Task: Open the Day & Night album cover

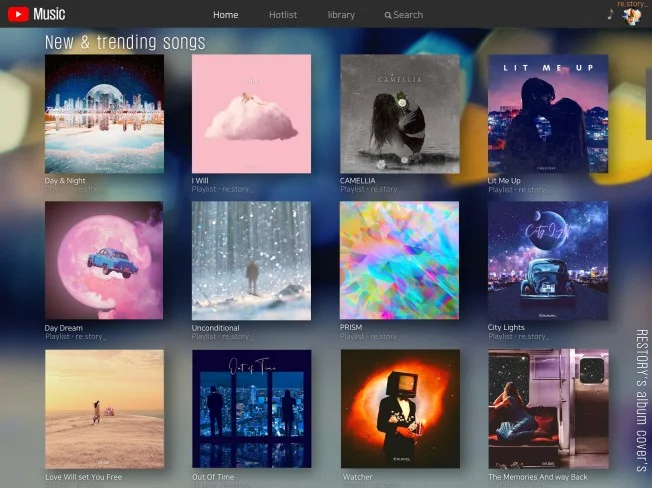Action: tap(104, 114)
